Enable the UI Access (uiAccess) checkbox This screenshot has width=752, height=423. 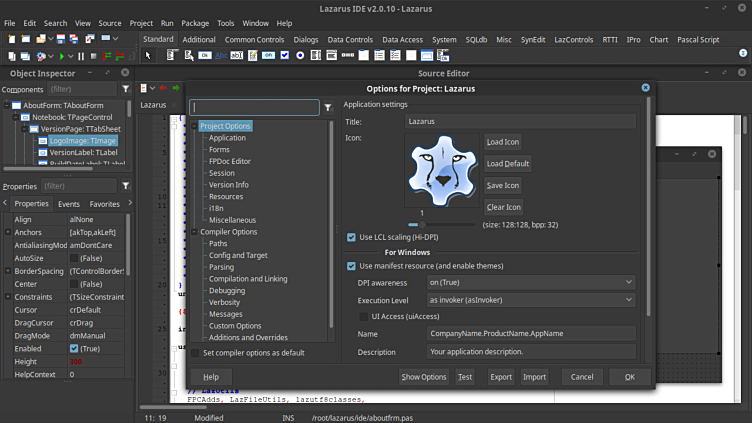[x=363, y=316]
